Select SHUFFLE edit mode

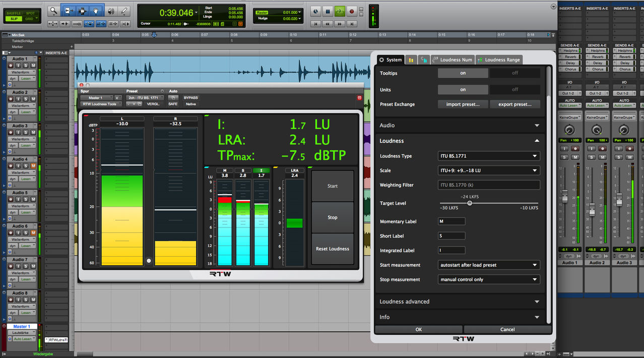13,13
